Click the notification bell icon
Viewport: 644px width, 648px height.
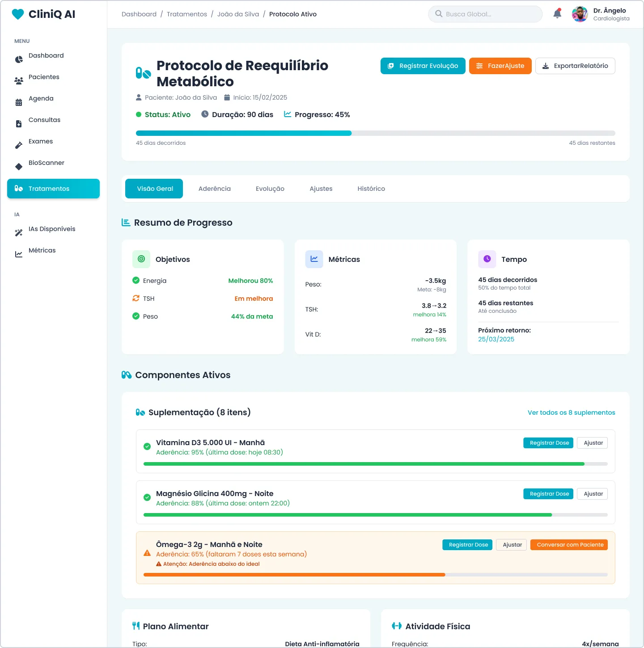(557, 14)
